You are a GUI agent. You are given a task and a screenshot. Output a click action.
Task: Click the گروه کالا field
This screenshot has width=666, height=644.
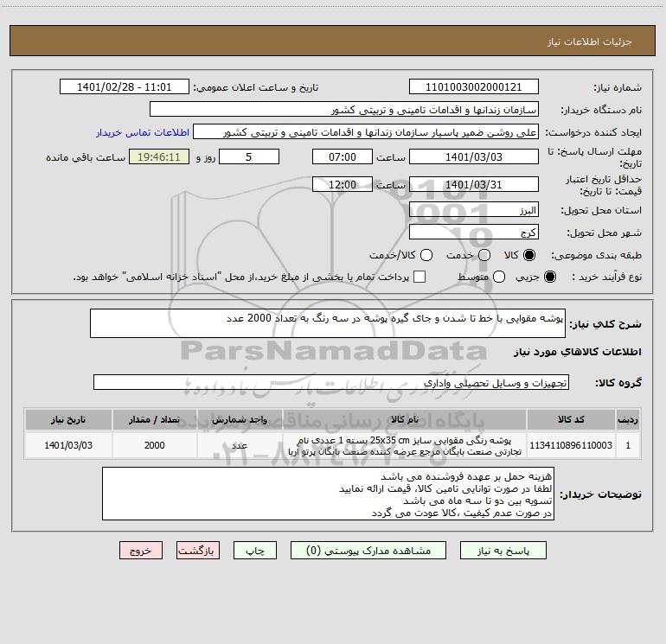(331, 382)
